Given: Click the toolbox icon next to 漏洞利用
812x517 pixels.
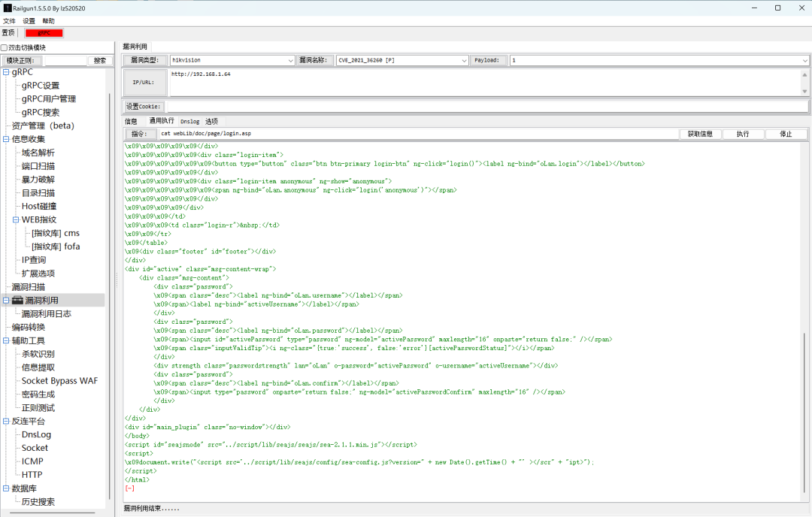Looking at the screenshot, I should [x=17, y=300].
